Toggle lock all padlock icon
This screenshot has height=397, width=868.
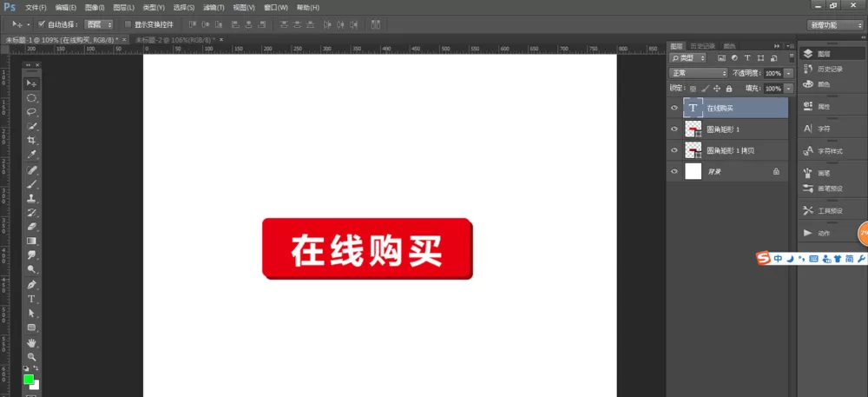tap(729, 89)
